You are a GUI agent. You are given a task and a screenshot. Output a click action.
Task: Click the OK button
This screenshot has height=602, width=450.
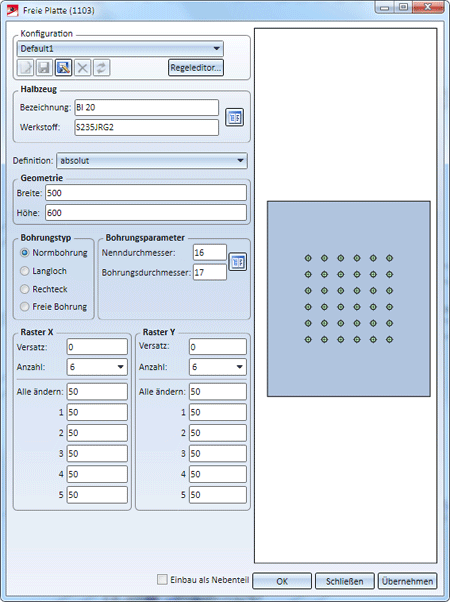[282, 581]
